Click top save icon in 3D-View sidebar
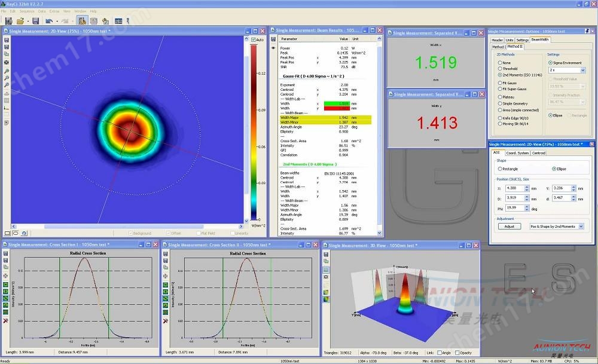The width and height of the screenshot is (598, 364). click(326, 255)
